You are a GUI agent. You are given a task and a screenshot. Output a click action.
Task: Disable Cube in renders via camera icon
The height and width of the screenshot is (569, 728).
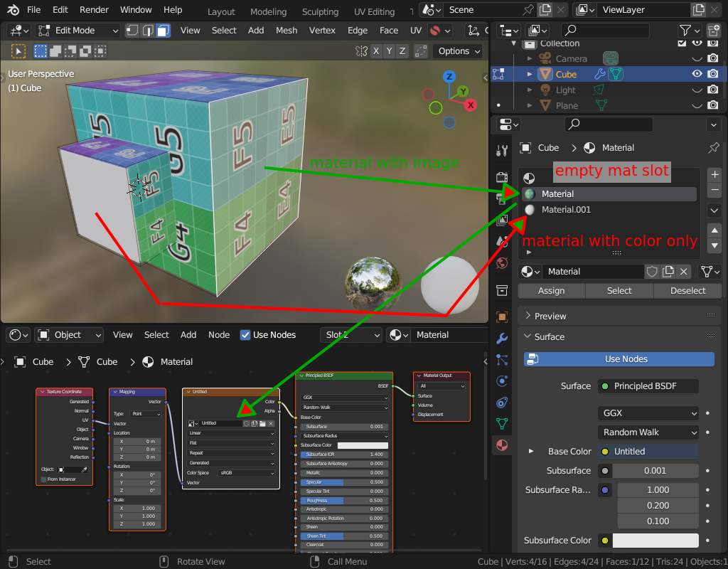pyautogui.click(x=713, y=74)
